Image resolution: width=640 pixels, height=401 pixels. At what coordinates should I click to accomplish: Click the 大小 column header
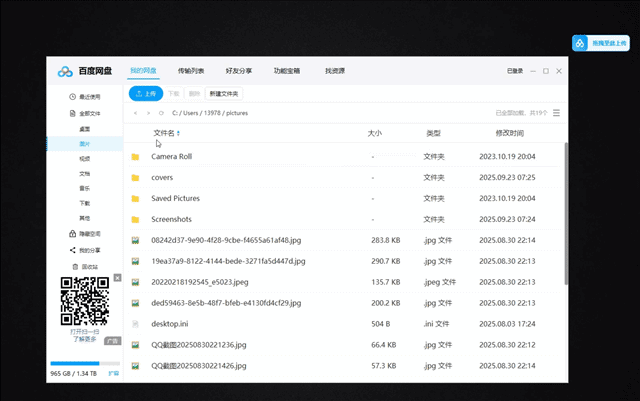(375, 133)
